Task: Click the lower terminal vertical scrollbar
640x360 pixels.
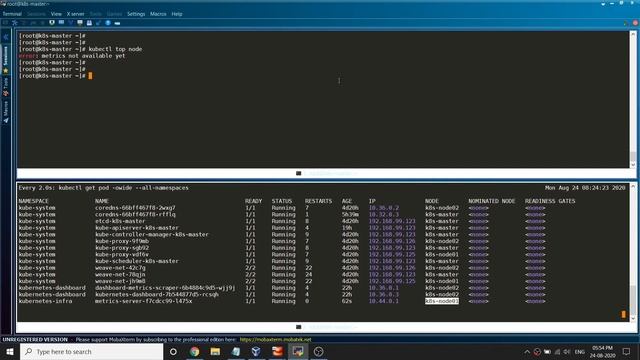Action: (633, 252)
